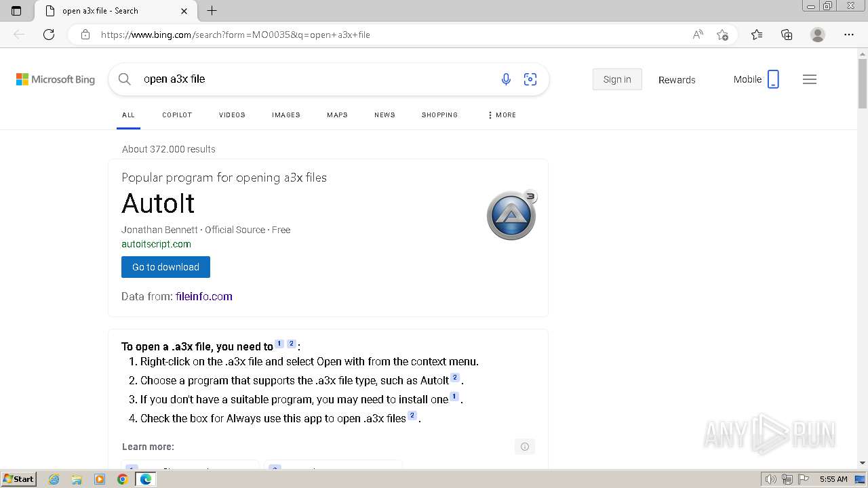
Task: Launch Chrome from taskbar
Action: [x=122, y=479]
